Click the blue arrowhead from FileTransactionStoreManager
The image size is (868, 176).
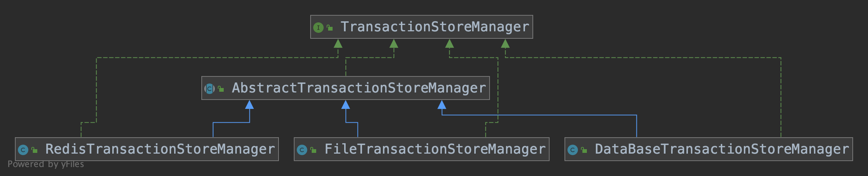coord(346,104)
